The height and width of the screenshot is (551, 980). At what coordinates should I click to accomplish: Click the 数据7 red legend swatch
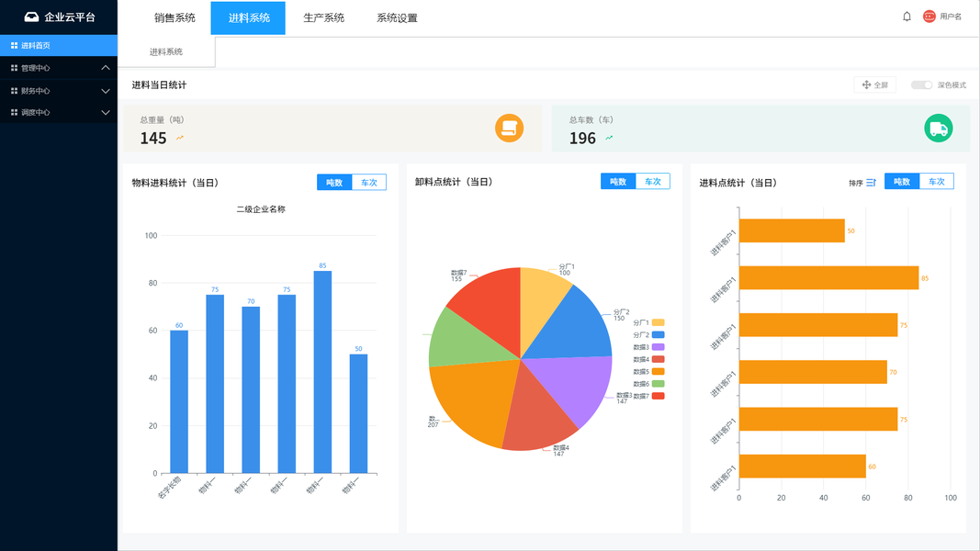[x=659, y=396]
